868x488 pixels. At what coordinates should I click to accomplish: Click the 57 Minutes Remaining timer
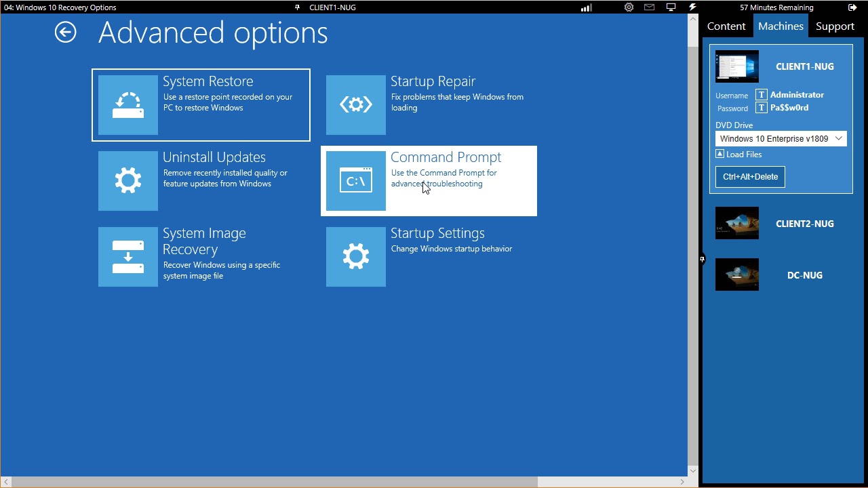coord(776,7)
